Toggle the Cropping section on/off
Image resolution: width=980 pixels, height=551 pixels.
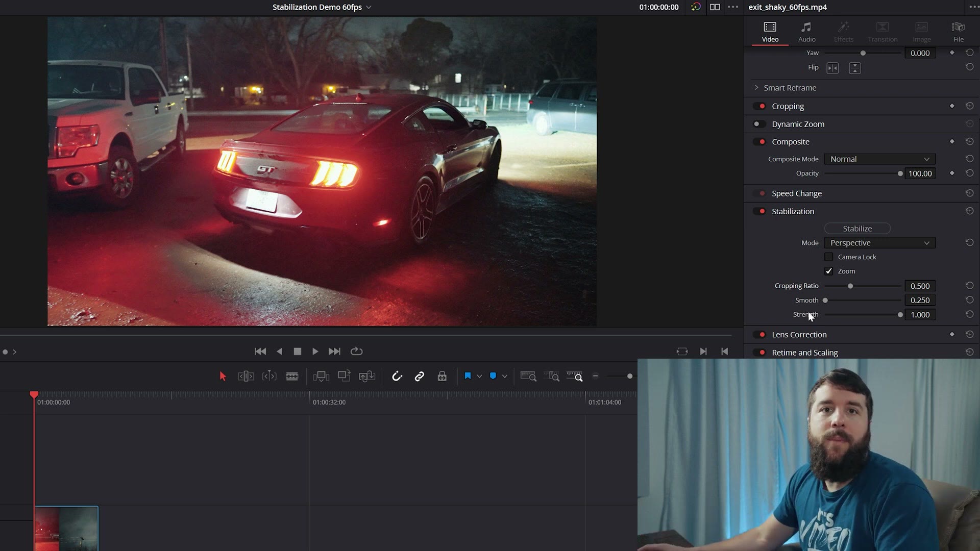pos(759,106)
